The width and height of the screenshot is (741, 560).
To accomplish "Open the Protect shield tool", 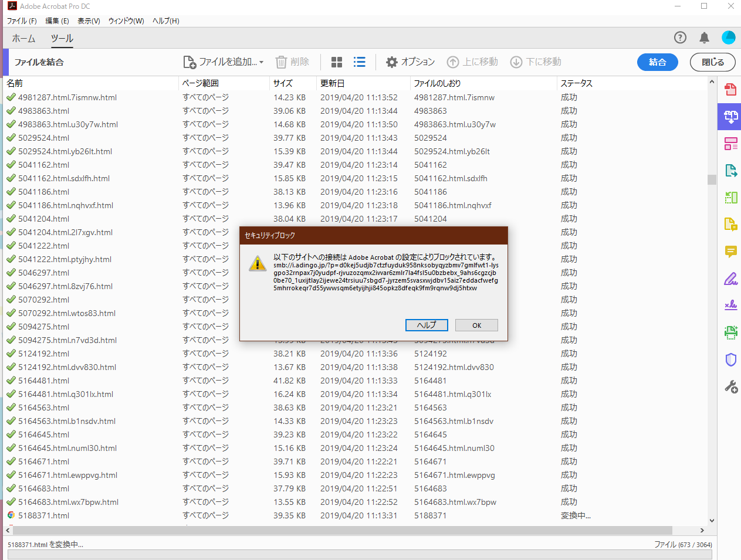I will click(730, 359).
